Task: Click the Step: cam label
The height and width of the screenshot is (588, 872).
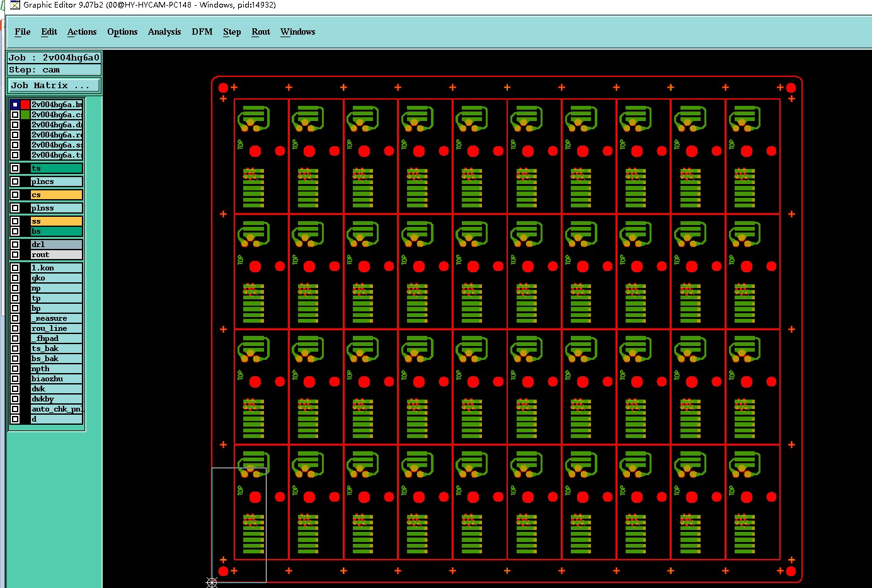Action: (x=54, y=70)
